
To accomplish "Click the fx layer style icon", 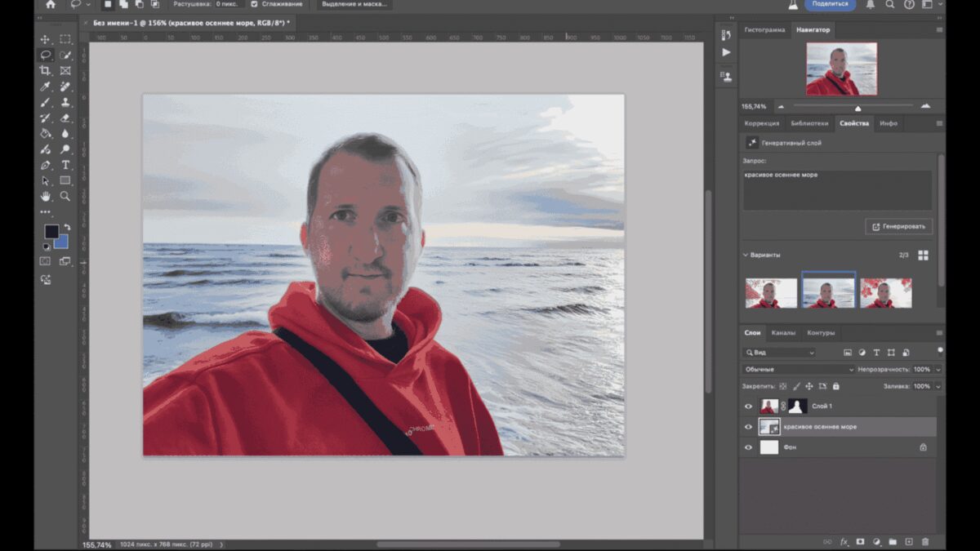I will [843, 541].
